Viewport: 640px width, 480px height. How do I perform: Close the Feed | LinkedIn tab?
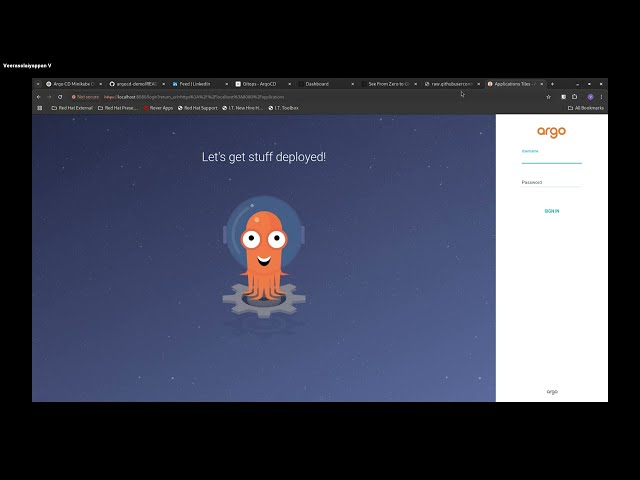227,84
